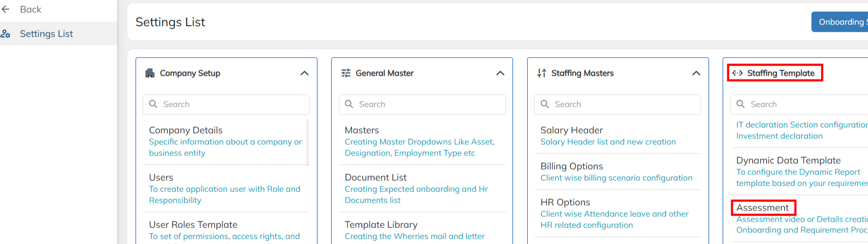The image size is (868, 244).
Task: Open Settings List in the sidebar
Action: pyautogui.click(x=46, y=34)
